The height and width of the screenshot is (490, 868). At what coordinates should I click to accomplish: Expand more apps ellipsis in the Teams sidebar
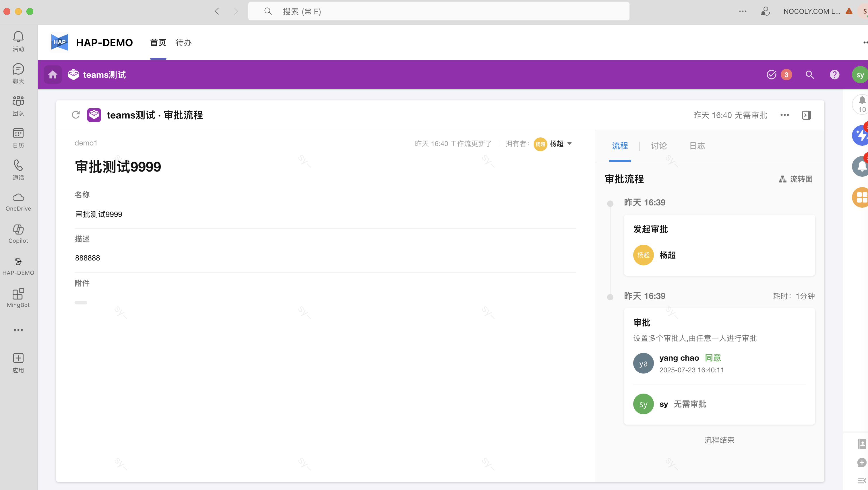18,330
